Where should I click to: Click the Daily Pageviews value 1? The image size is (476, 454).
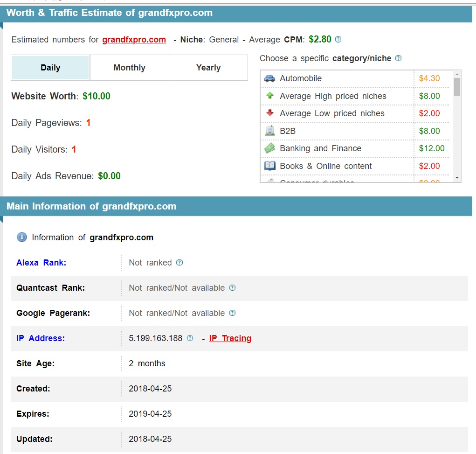(x=88, y=123)
